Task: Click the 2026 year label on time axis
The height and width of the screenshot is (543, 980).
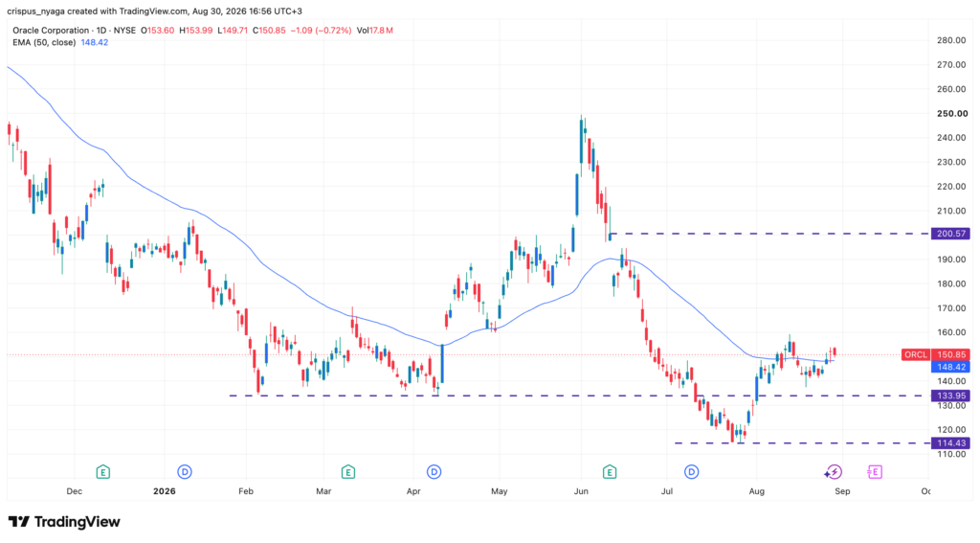Action: (165, 491)
